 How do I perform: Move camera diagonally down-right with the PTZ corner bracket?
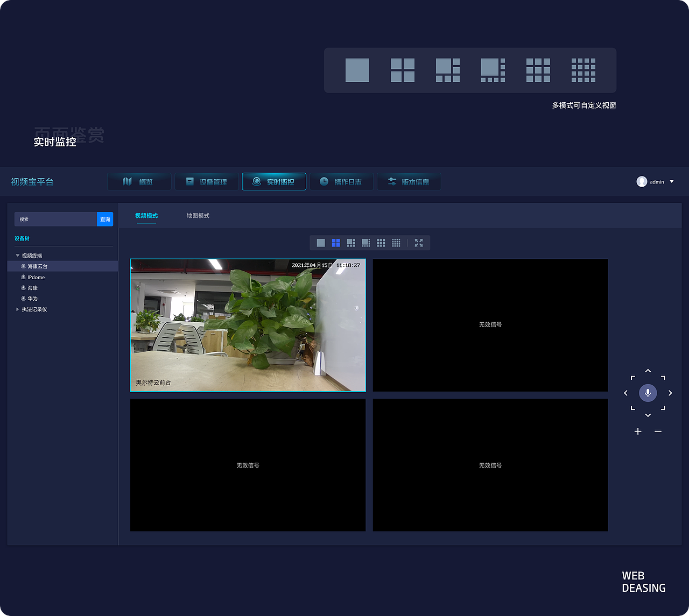tap(663, 408)
